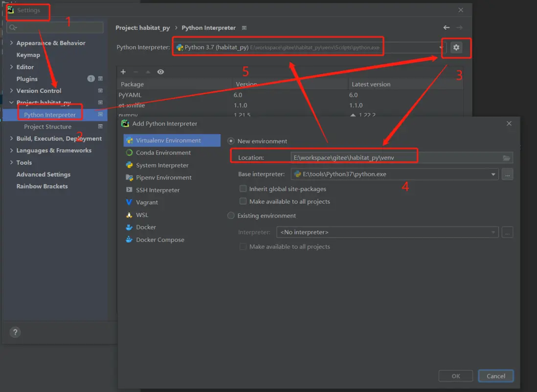Open Keymap settings
Viewport: 537px width, 392px height.
coord(28,55)
